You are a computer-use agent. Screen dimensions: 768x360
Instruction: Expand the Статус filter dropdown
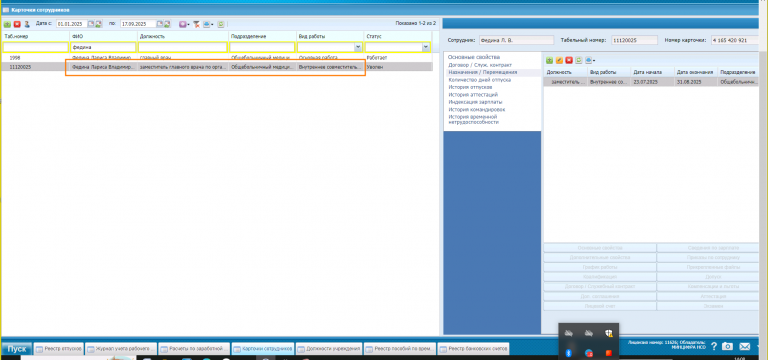point(426,47)
